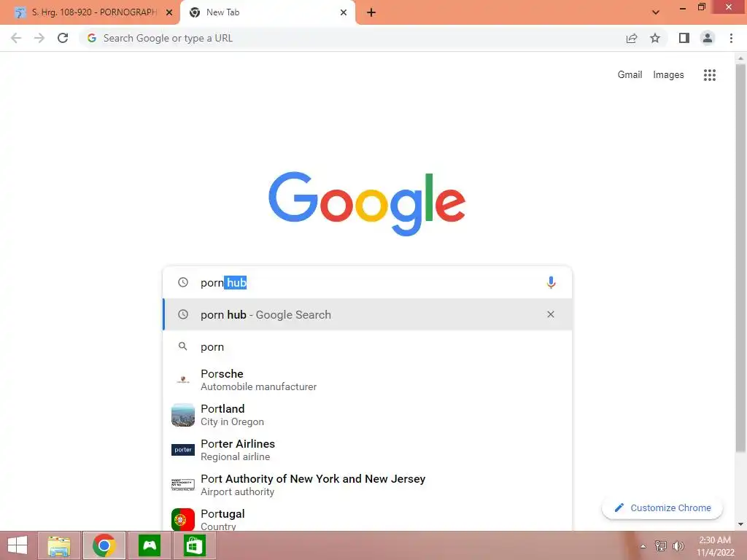
Task: Click the Customize Chrome button
Action: tap(662, 508)
